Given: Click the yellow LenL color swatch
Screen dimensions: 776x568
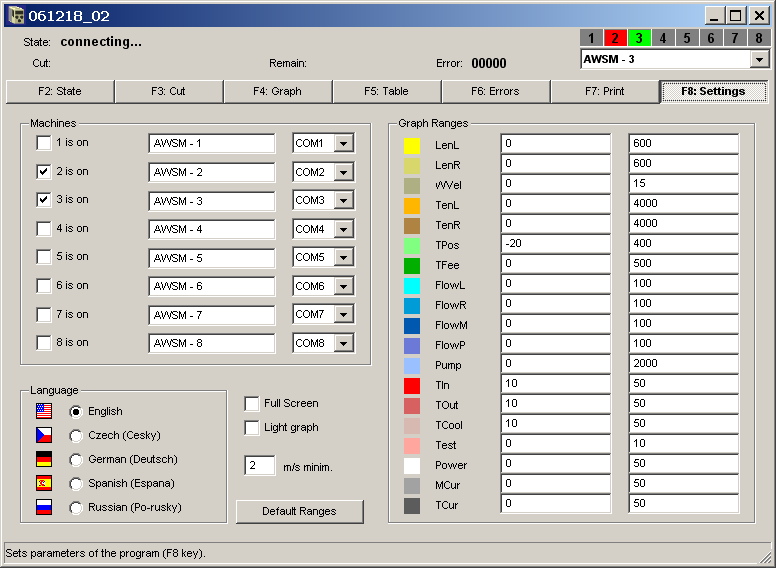Looking at the screenshot, I should [412, 145].
